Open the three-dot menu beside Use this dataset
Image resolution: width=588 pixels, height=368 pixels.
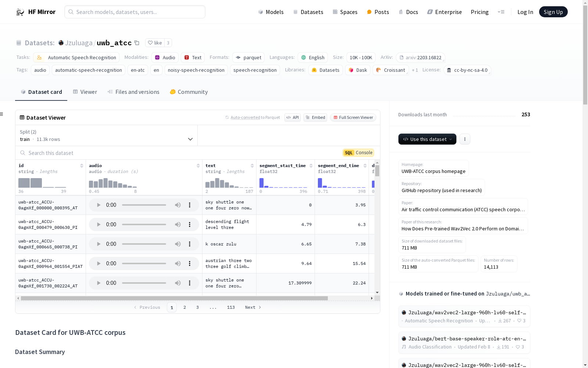click(465, 139)
